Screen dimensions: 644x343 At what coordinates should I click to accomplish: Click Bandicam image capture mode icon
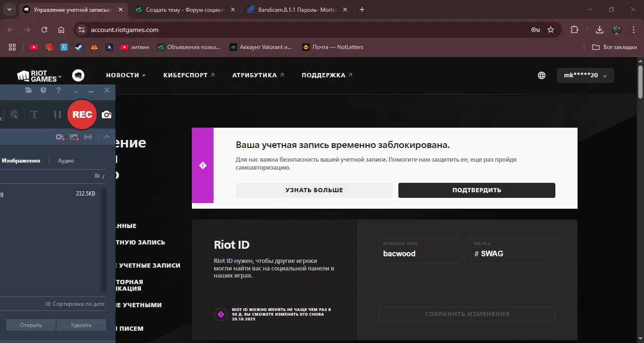click(74, 137)
